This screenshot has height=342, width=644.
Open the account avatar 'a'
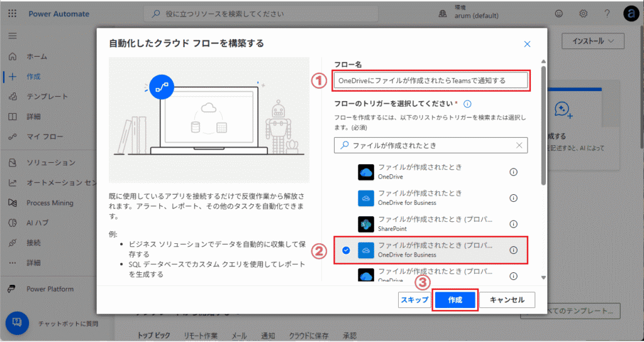pyautogui.click(x=631, y=14)
